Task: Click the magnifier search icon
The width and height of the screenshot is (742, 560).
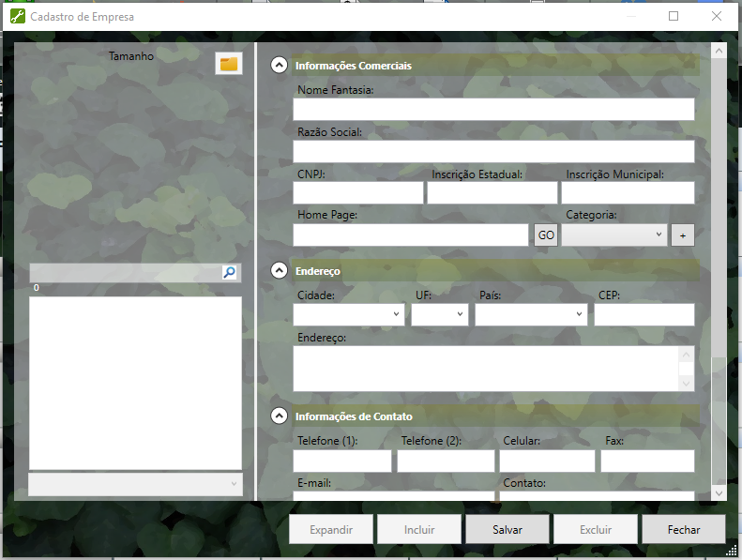Action: coord(230,272)
